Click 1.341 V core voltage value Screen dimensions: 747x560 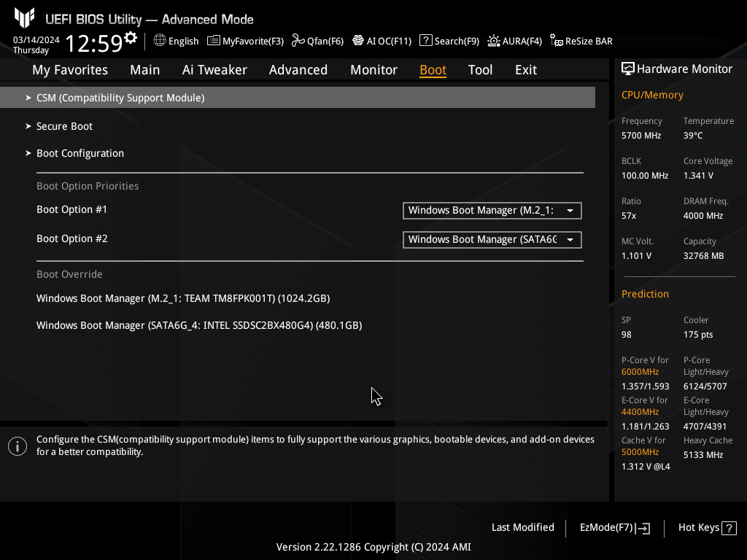pos(698,176)
